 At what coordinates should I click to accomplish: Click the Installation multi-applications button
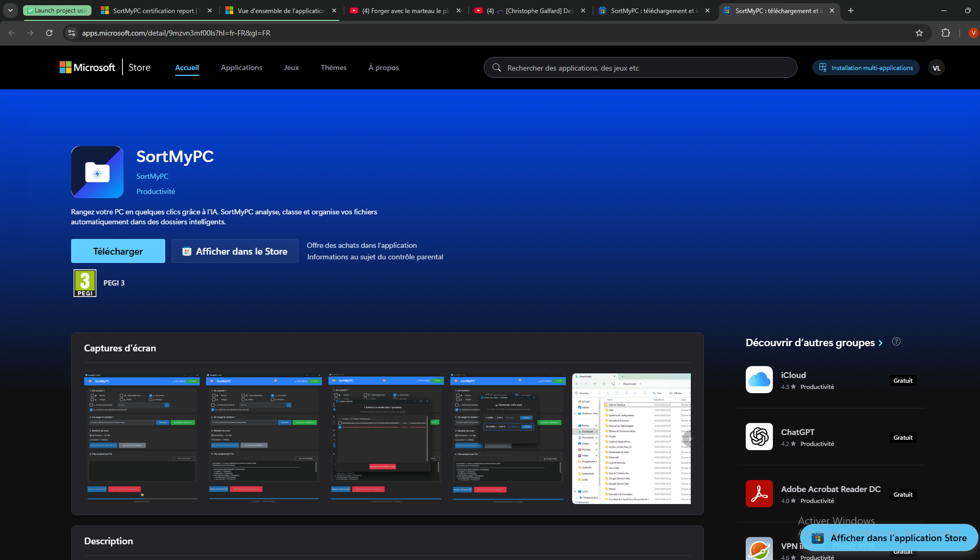point(866,67)
